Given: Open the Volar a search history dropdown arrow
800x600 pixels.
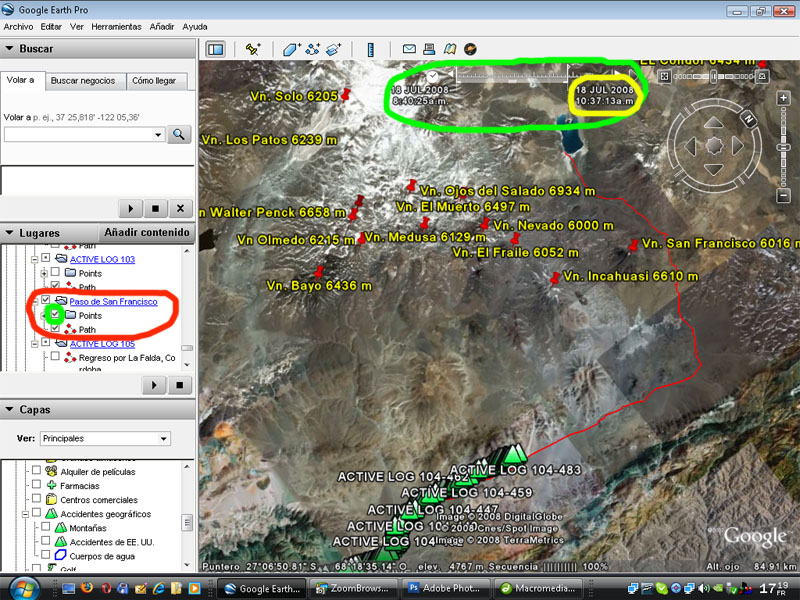Looking at the screenshot, I should (158, 135).
